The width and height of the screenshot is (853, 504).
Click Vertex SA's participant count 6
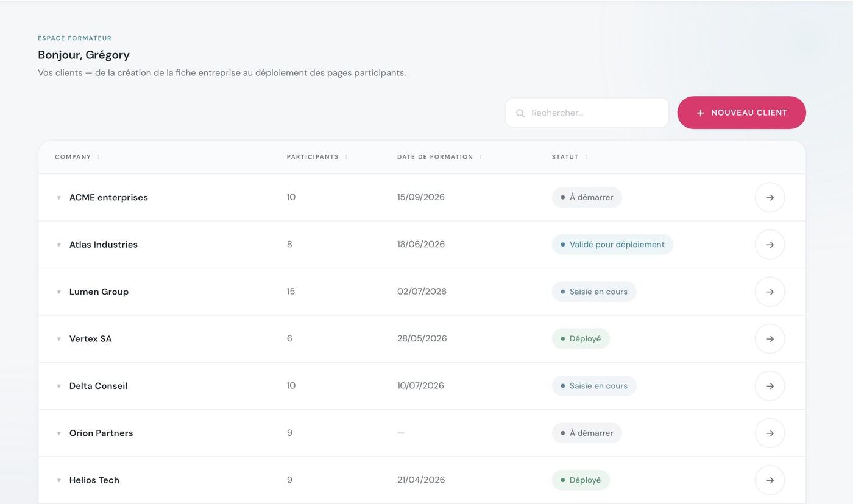[289, 339]
